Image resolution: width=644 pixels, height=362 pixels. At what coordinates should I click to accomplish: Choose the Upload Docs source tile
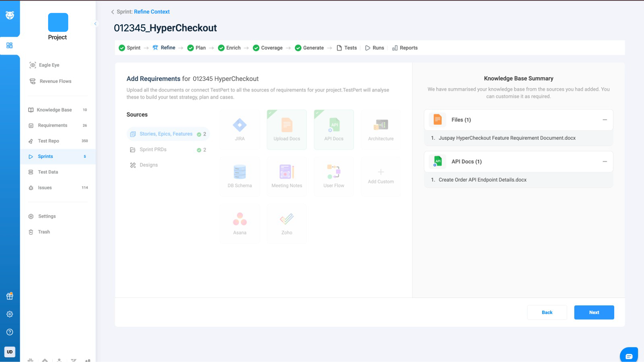(x=287, y=130)
